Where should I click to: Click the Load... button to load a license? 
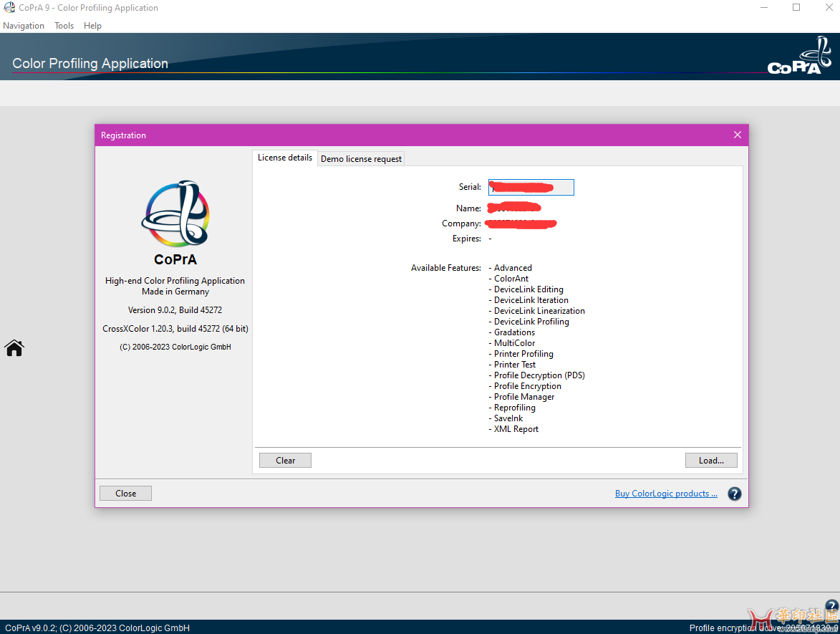click(710, 461)
